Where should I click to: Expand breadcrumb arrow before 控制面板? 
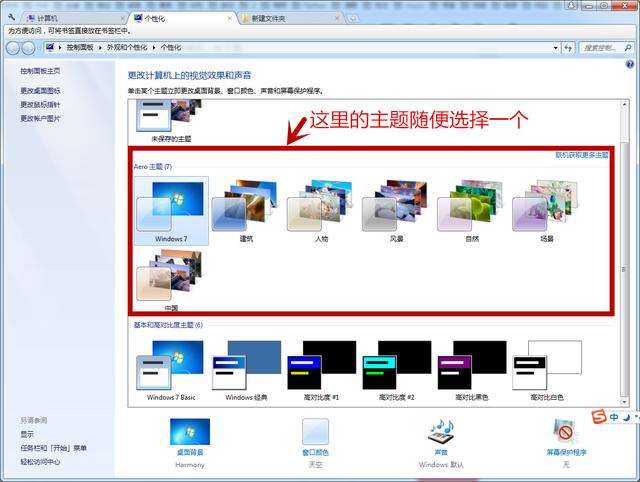(60, 48)
